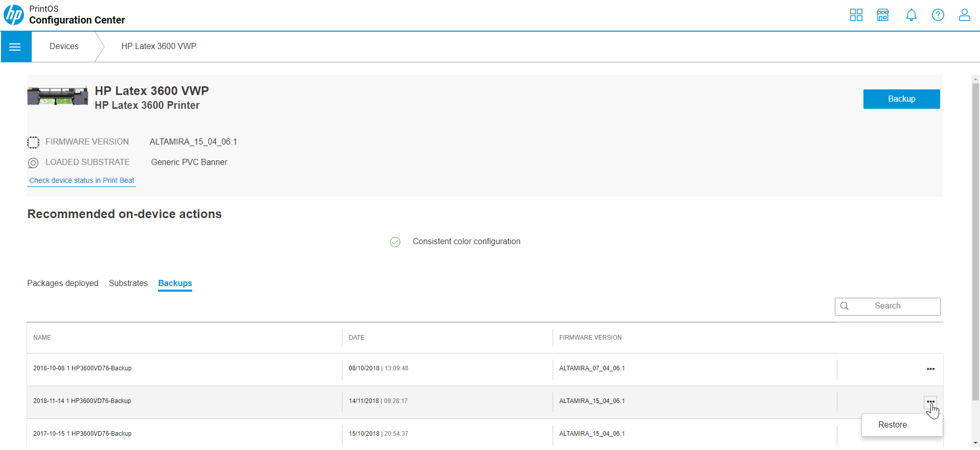
Task: Open the help question mark icon
Action: [938, 15]
